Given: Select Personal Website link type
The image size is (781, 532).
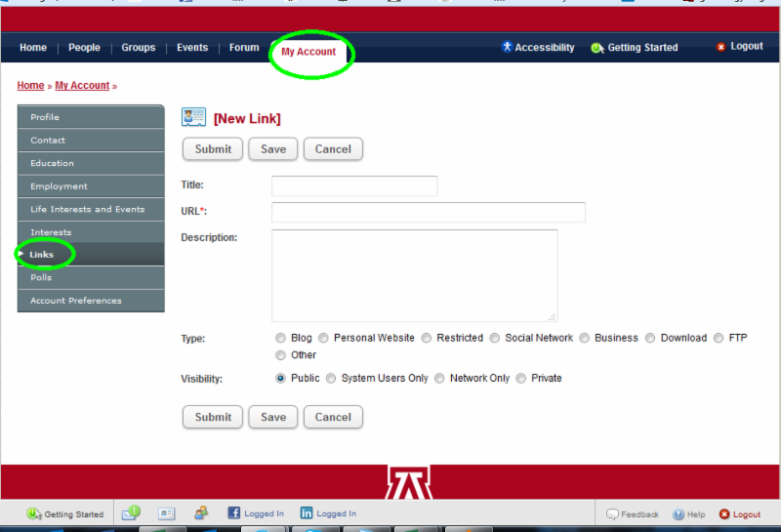Looking at the screenshot, I should coord(323,338).
